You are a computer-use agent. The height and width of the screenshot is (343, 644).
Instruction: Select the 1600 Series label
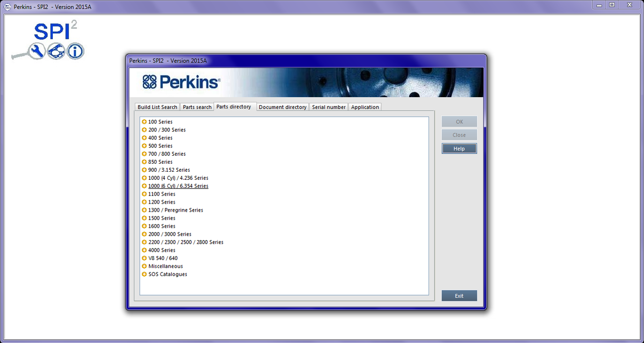coord(162,227)
